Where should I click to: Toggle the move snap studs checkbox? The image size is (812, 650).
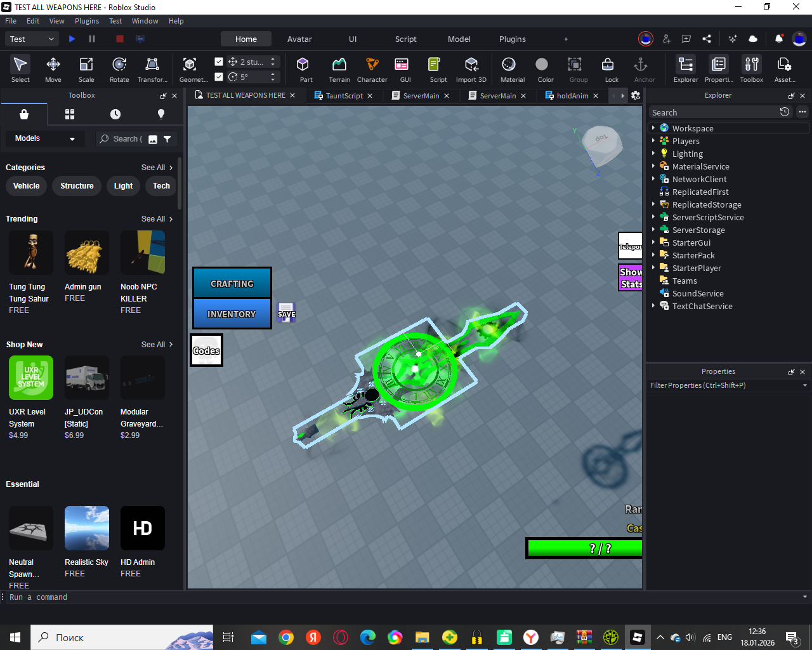(x=219, y=62)
